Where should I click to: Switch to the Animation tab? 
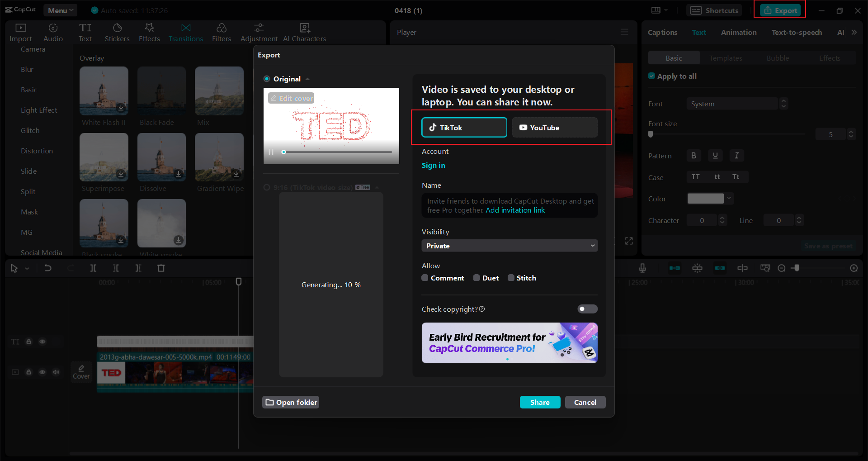tap(739, 32)
